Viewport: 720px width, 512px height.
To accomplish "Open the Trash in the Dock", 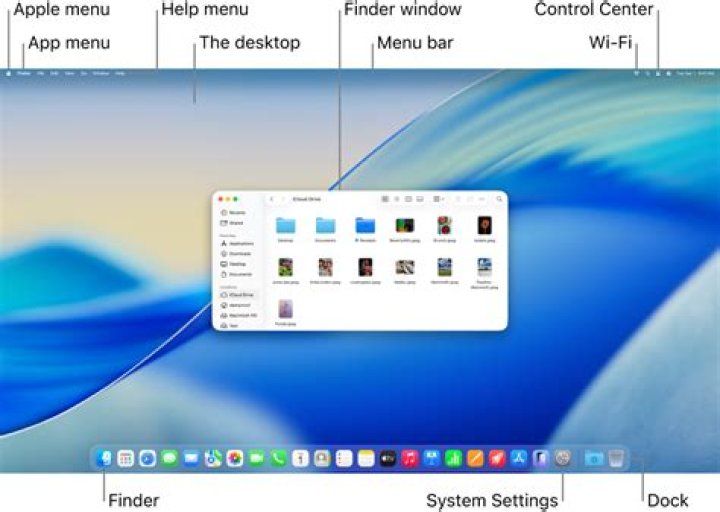I will point(616,458).
